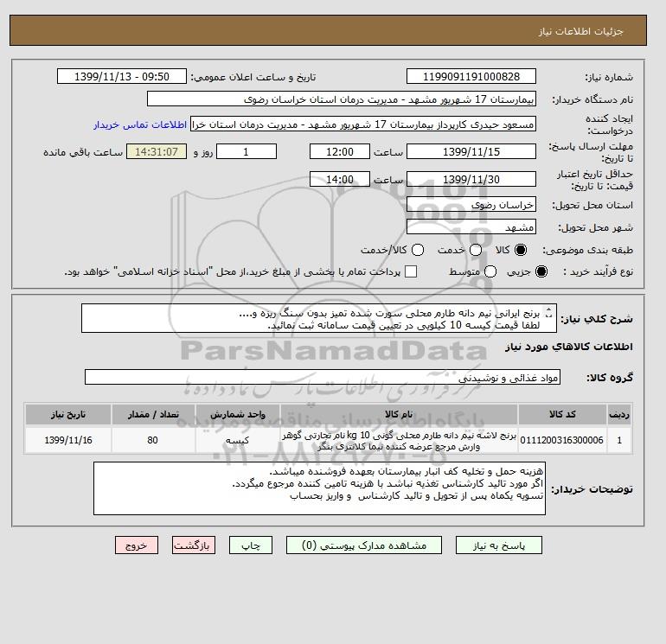Choose جزیی purchase process type
The image size is (666, 644).
click(x=541, y=271)
